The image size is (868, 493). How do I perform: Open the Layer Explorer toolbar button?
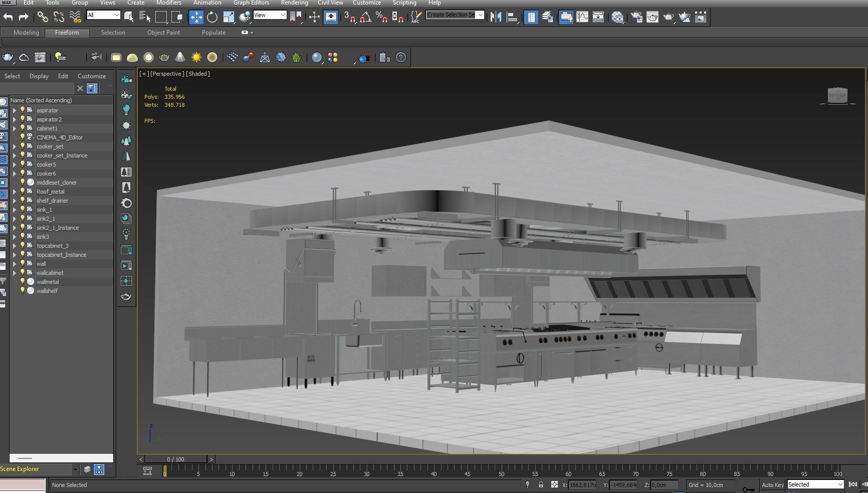click(x=547, y=17)
